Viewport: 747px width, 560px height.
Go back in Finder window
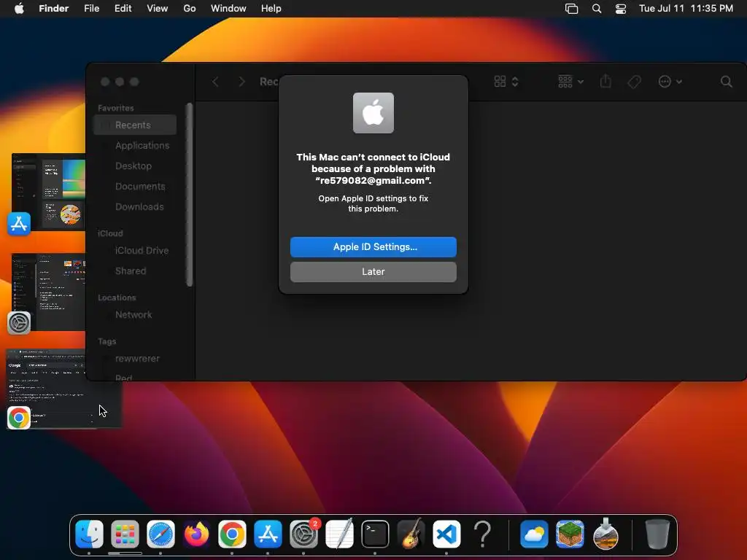(215, 82)
